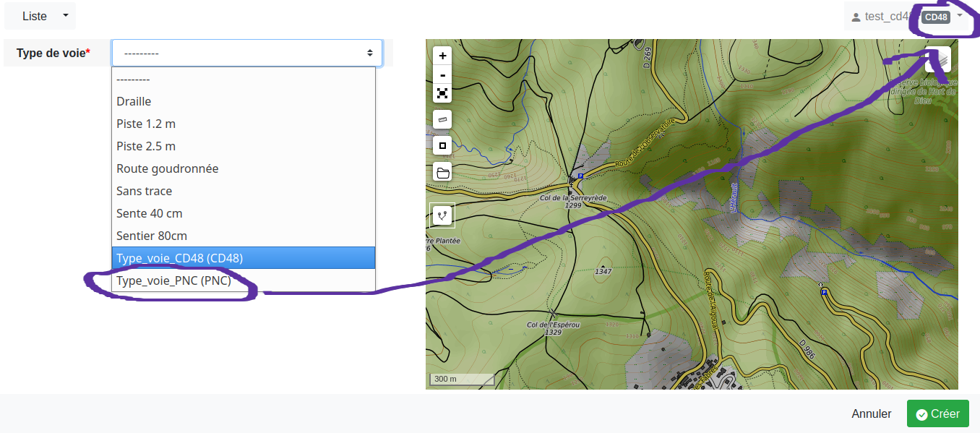The width and height of the screenshot is (980, 433).
Task: Select Draille in the list
Action: point(244,101)
